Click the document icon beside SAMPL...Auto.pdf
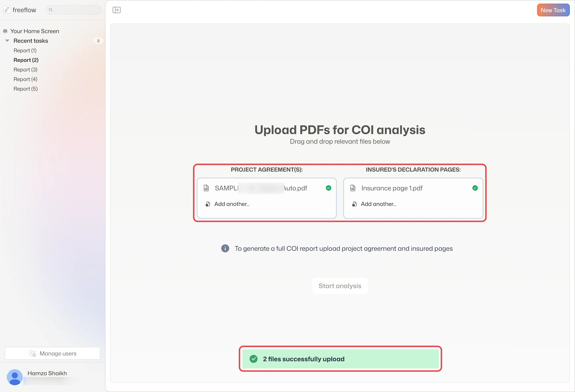The width and height of the screenshot is (575, 392). click(x=206, y=188)
